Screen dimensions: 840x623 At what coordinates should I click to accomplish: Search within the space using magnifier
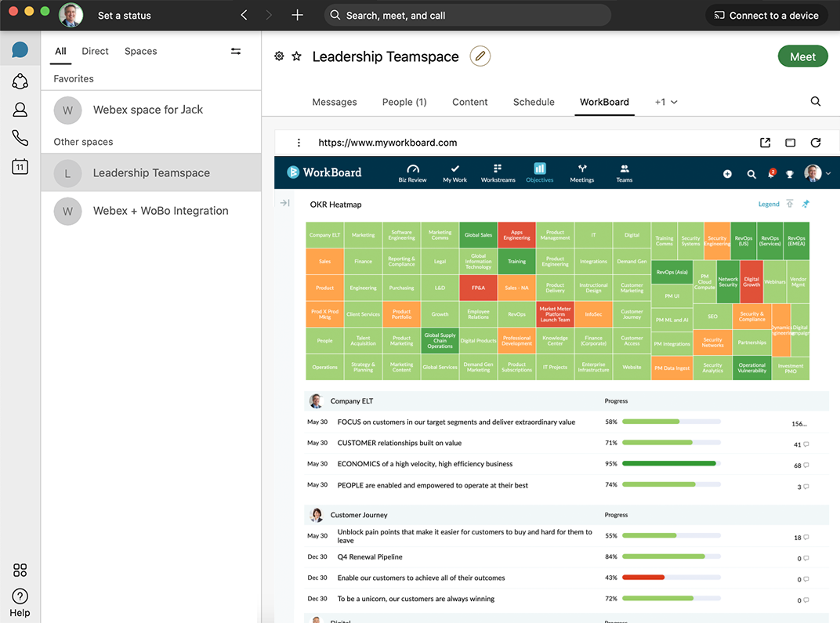(x=816, y=102)
